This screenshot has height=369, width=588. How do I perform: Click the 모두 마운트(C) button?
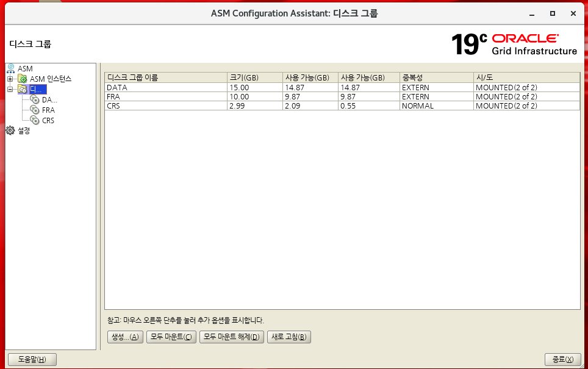(x=171, y=337)
